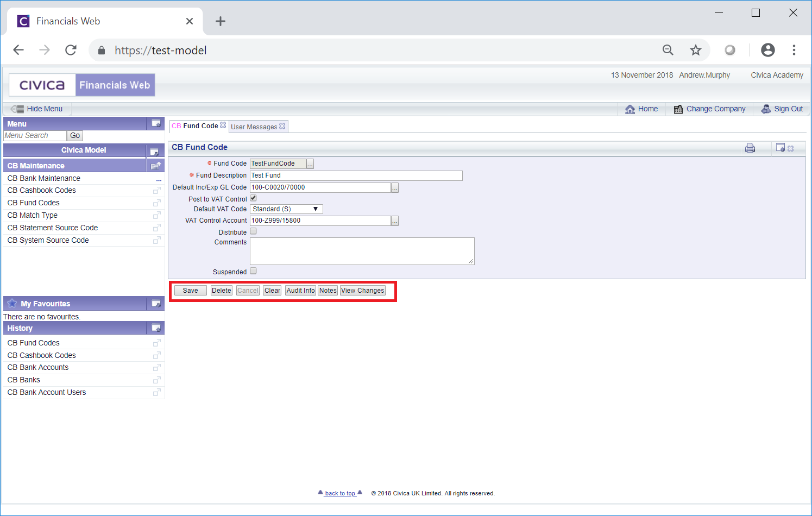Click the Audit Info button
This screenshot has height=516, width=812.
point(300,291)
